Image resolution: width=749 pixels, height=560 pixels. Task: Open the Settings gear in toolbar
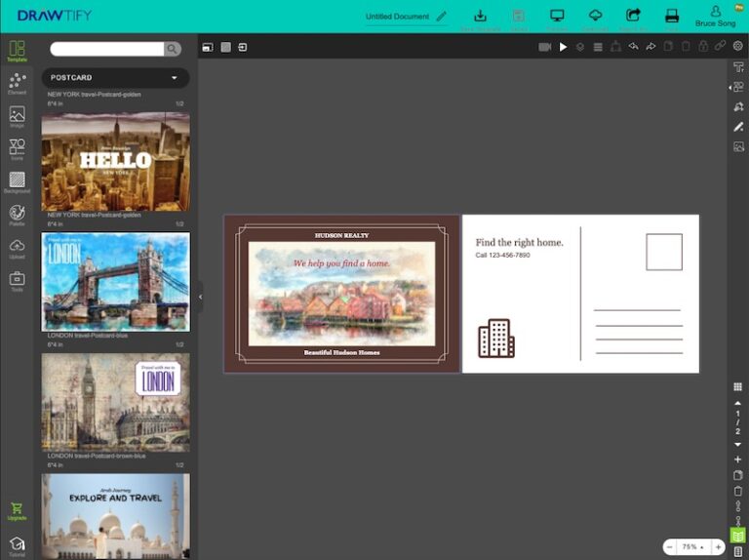[x=737, y=46]
